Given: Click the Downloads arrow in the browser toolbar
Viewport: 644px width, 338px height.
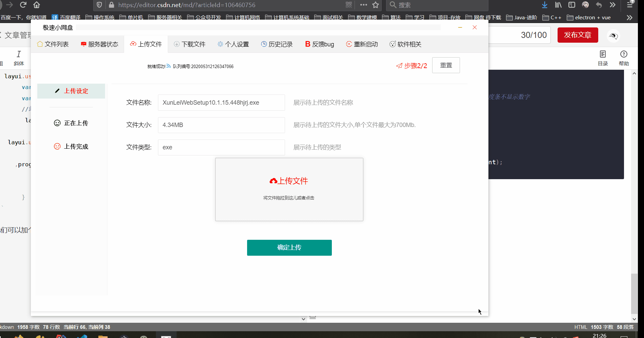Looking at the screenshot, I should [x=544, y=5].
